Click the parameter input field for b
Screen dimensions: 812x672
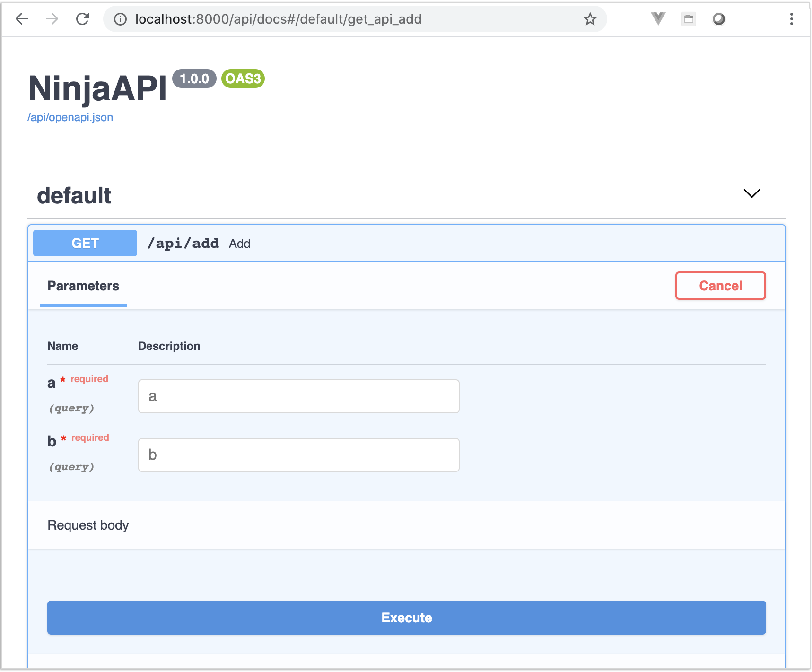298,455
